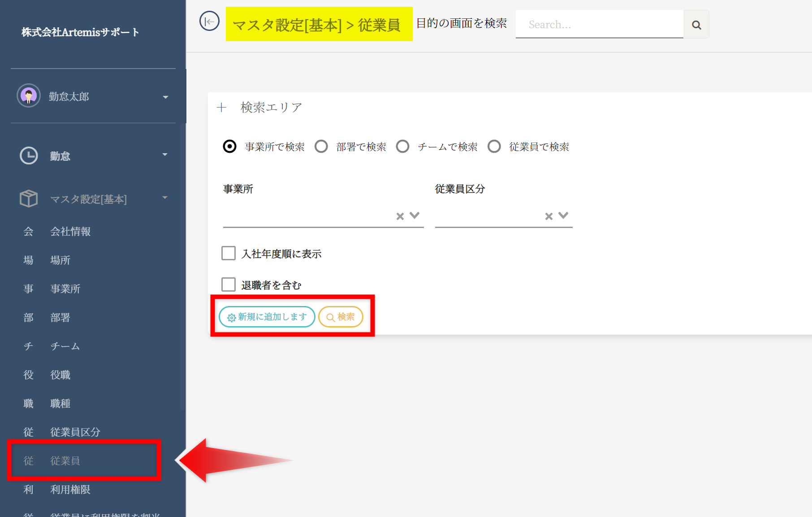Click the マスタ設定[基本] box icon
Viewport: 812px width, 517px height.
point(29,198)
